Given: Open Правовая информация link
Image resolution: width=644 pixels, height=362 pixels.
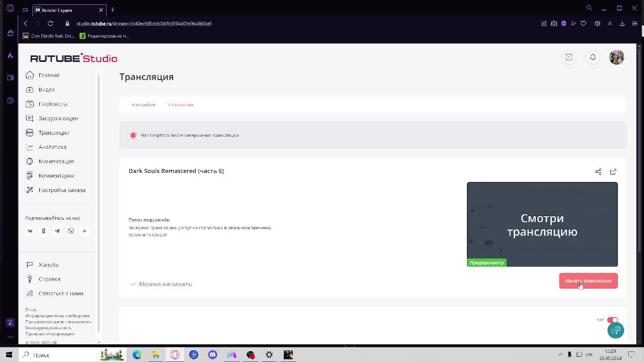Looking at the screenshot, I should click(50, 334).
